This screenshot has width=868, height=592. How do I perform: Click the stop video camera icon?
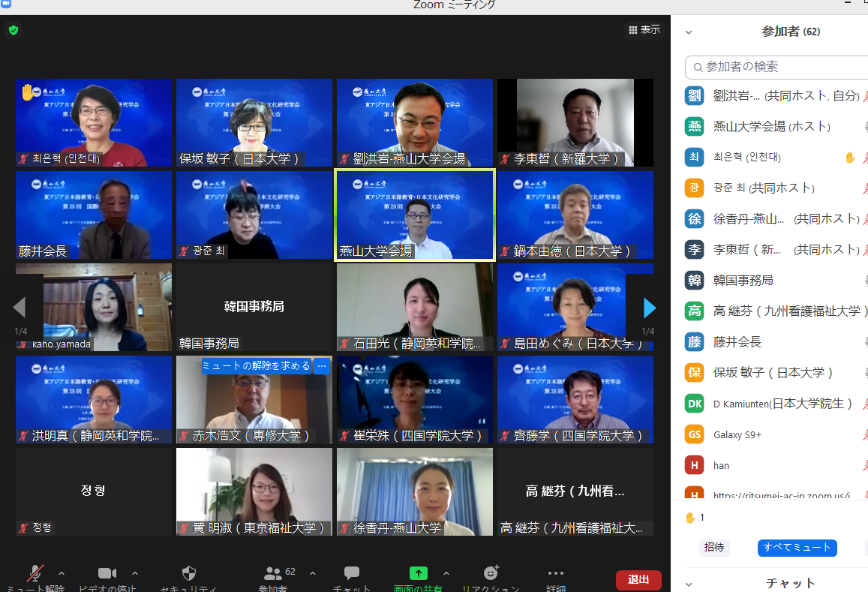[x=107, y=574]
